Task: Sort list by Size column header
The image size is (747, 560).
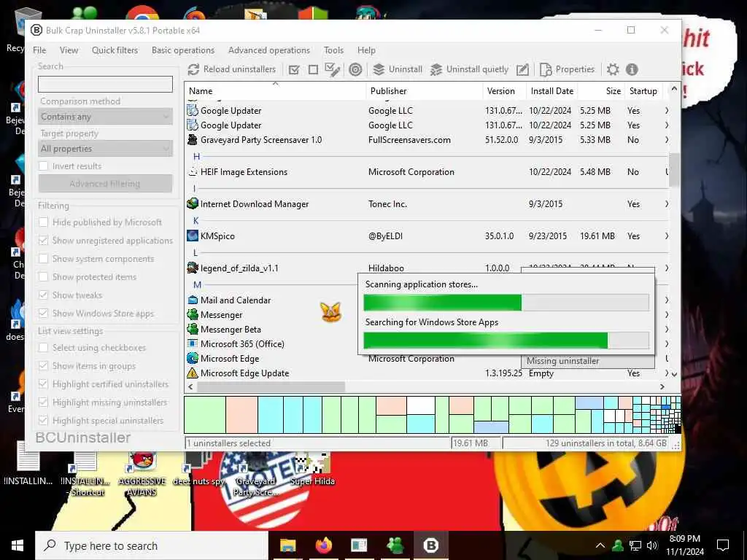Action: 601,91
